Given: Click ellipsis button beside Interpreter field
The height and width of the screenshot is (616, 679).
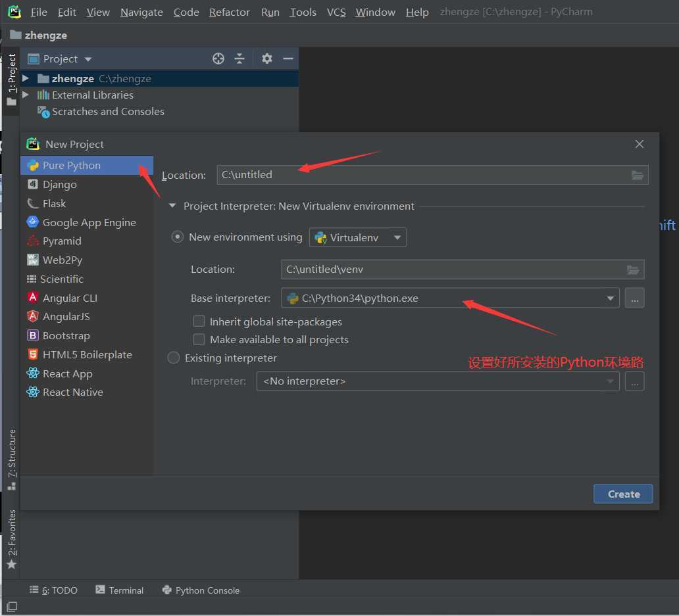Looking at the screenshot, I should [634, 381].
